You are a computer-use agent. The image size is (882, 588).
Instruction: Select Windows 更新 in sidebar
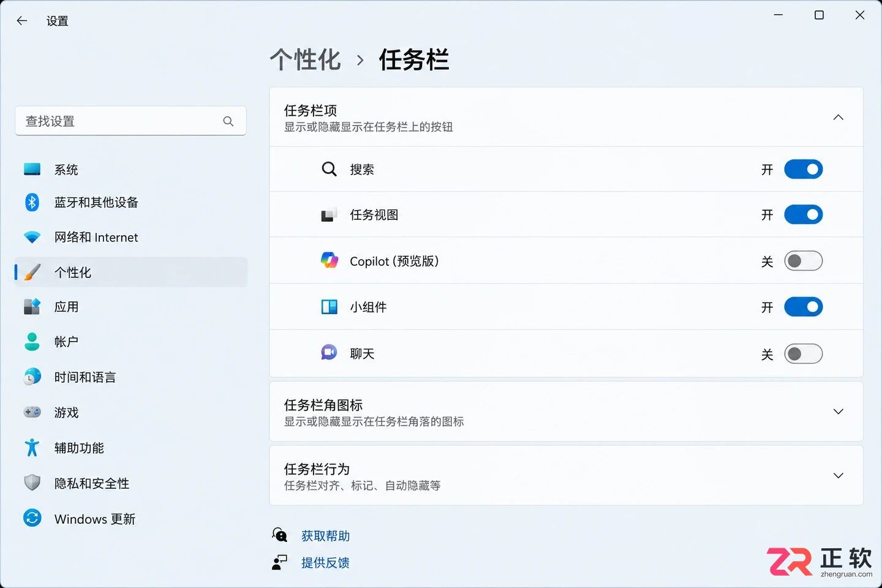click(131, 519)
